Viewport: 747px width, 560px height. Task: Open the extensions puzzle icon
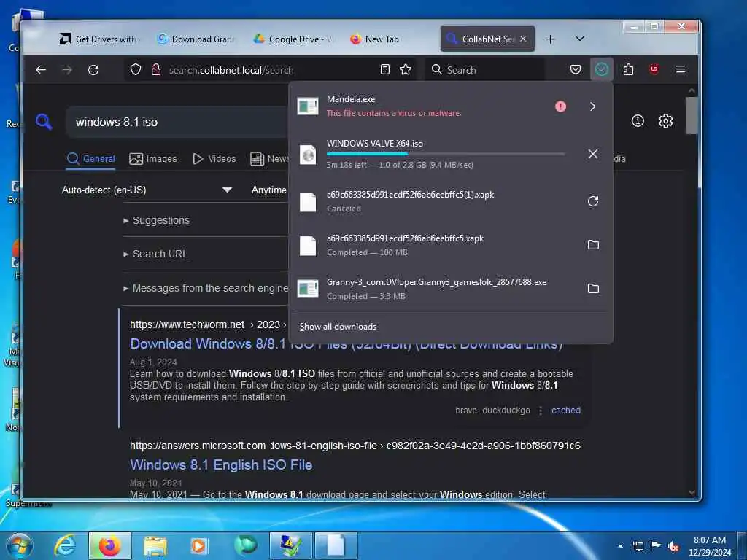628,69
